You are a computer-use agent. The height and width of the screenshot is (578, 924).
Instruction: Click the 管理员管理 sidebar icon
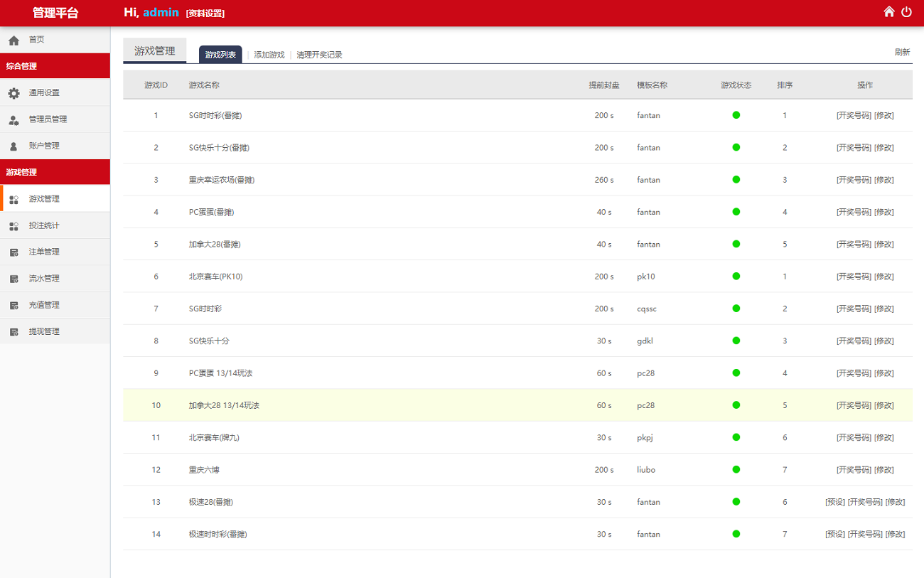(x=14, y=119)
